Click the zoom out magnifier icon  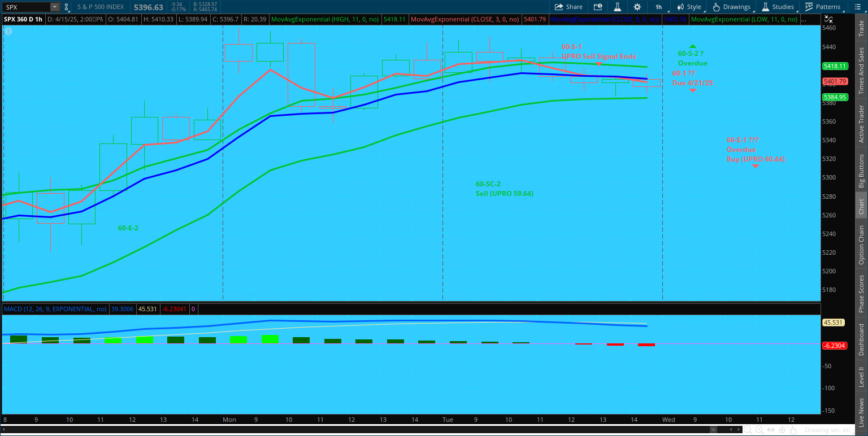748,430
